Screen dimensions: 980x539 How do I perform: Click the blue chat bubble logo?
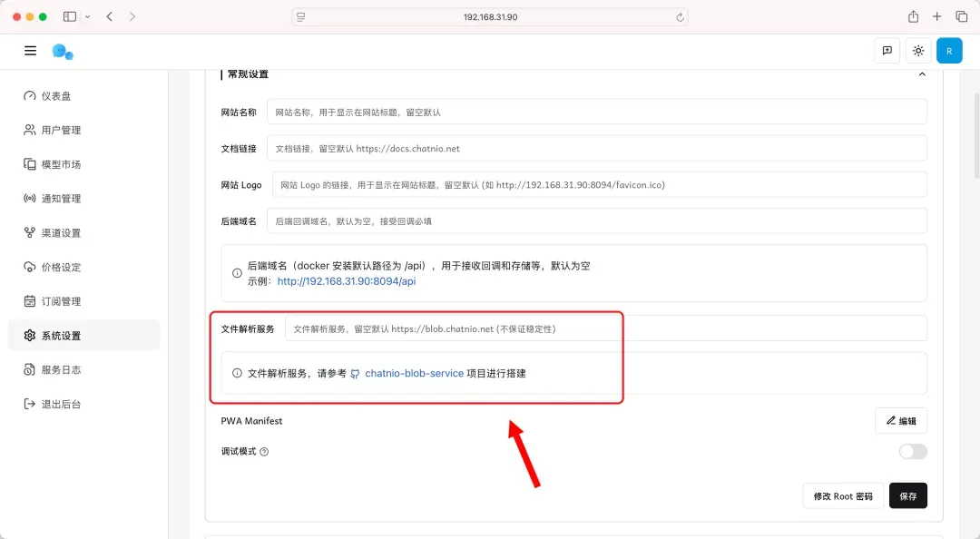click(63, 52)
